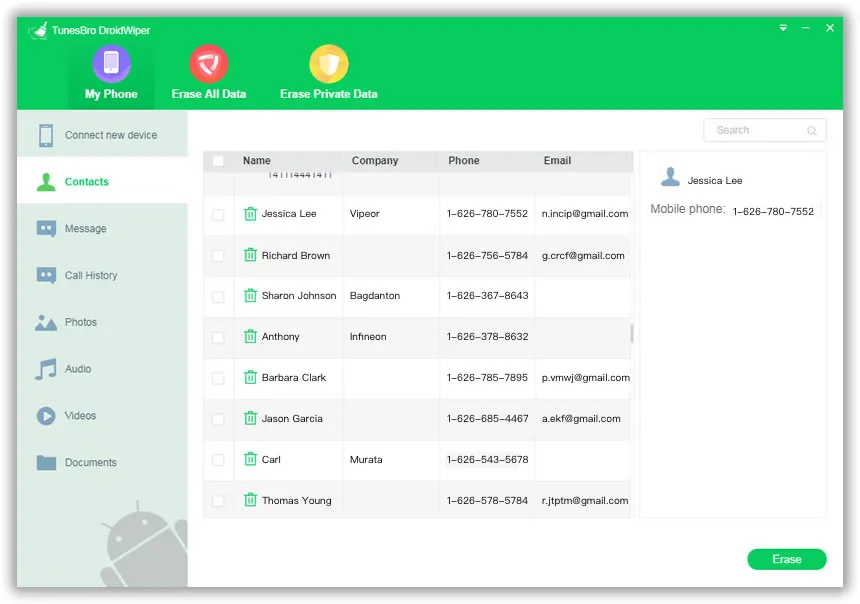Click the trash icon beside Jessica Lee
The width and height of the screenshot is (860, 604).
click(x=250, y=213)
